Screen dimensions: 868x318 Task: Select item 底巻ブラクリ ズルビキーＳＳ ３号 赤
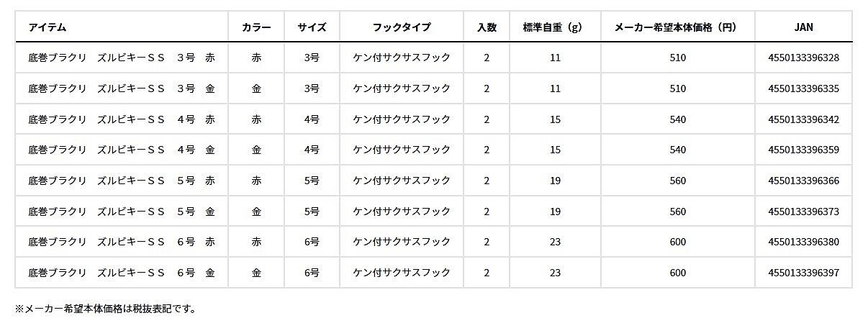click(122, 58)
